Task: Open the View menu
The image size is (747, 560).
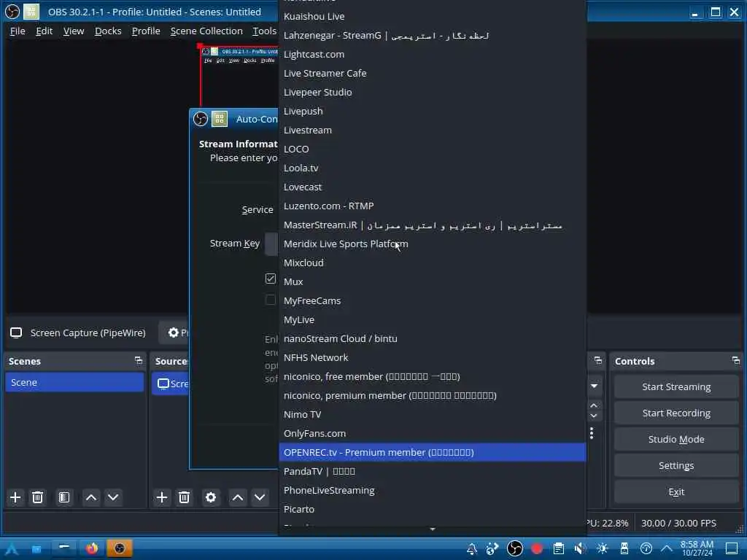Action: (x=74, y=31)
